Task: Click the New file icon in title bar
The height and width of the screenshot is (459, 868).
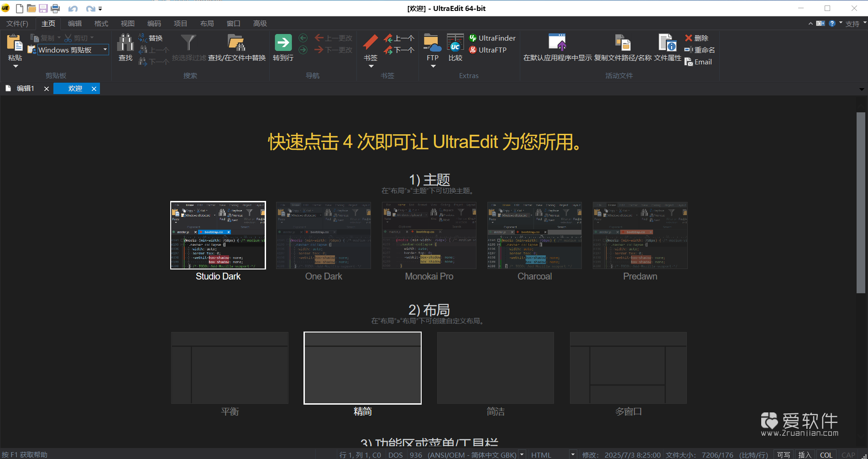Action: 20,8
